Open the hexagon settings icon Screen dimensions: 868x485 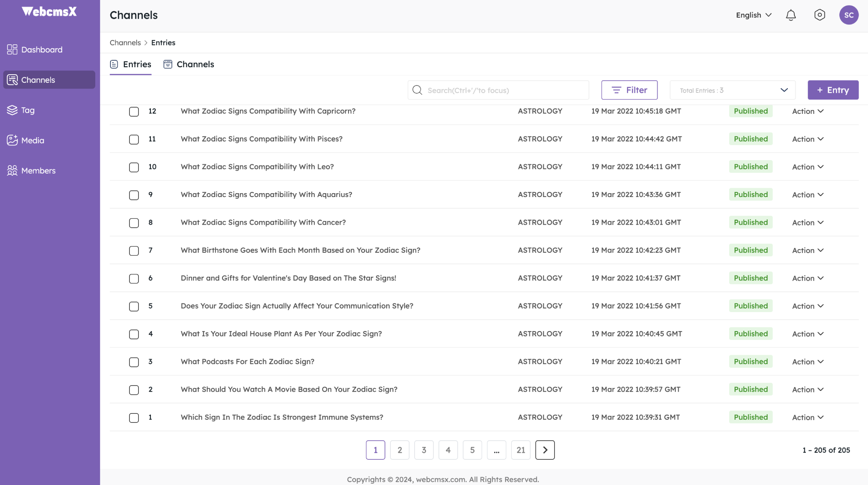coord(819,15)
